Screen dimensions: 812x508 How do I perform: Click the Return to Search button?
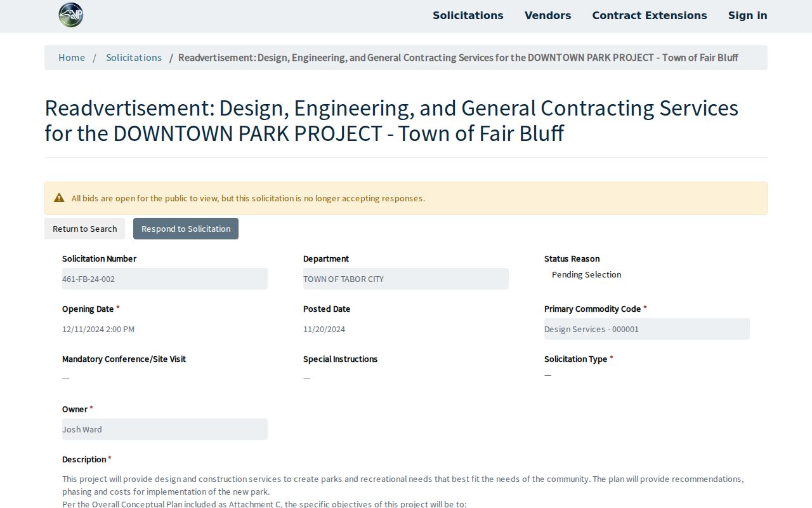[85, 229]
